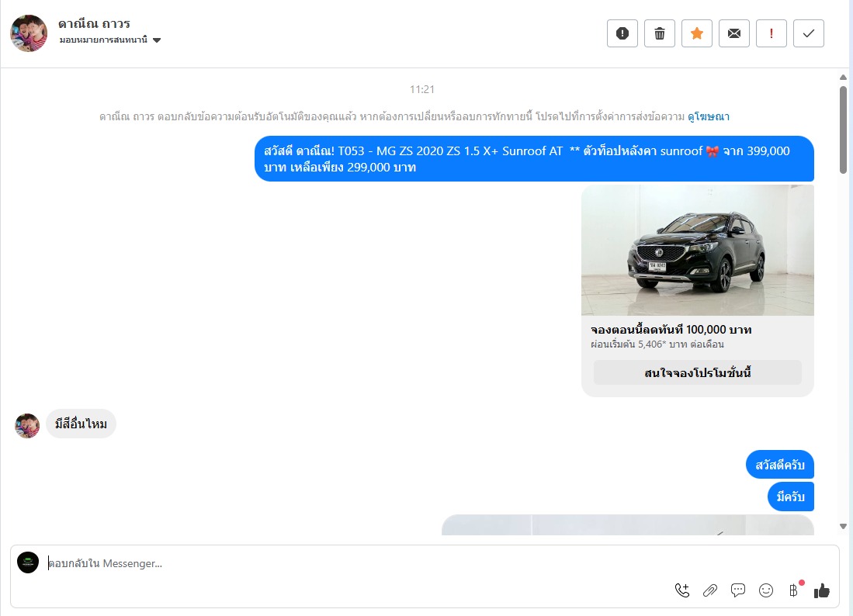
Task: Open partially visible image at chat bottom
Action: [x=628, y=525]
